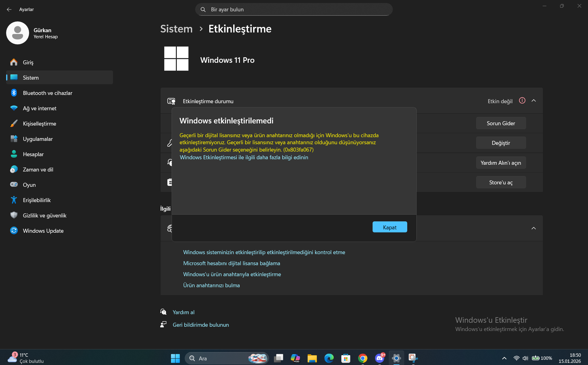The height and width of the screenshot is (365, 588).
Task: Click the Yardım Alın'ı açın button
Action: point(501,163)
